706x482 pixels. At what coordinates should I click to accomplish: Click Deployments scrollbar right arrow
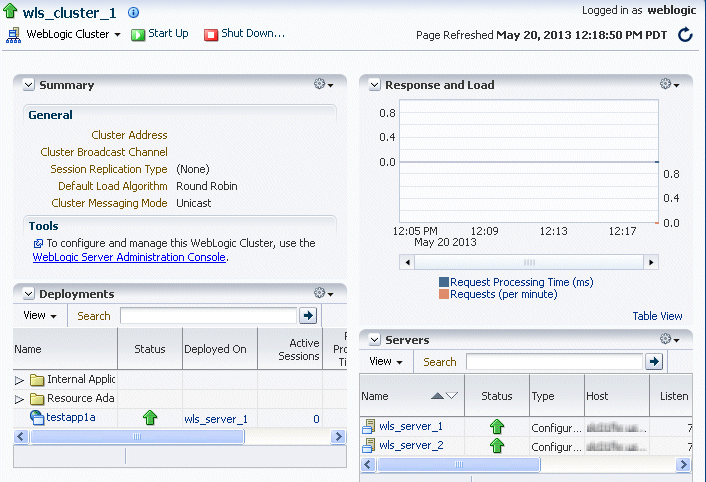click(339, 437)
